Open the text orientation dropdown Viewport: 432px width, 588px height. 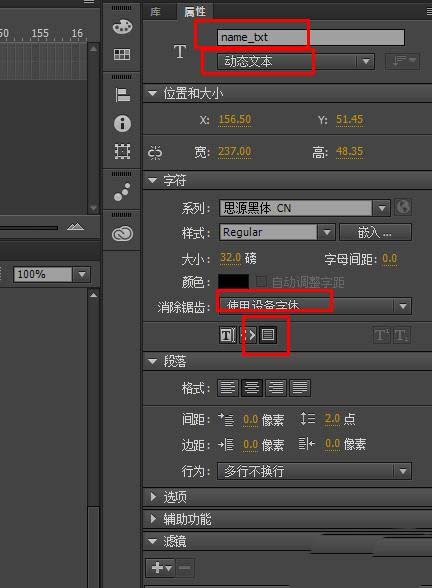click(402, 61)
